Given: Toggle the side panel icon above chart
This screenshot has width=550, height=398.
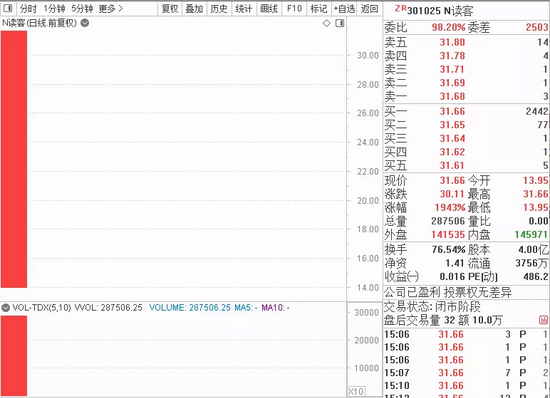Looking at the screenshot, I should click(x=340, y=23).
